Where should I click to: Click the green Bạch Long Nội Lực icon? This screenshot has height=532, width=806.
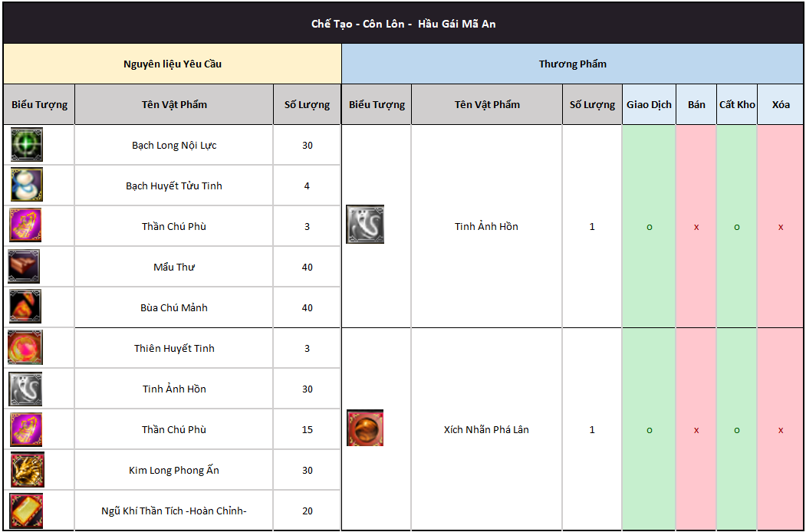coord(27,145)
